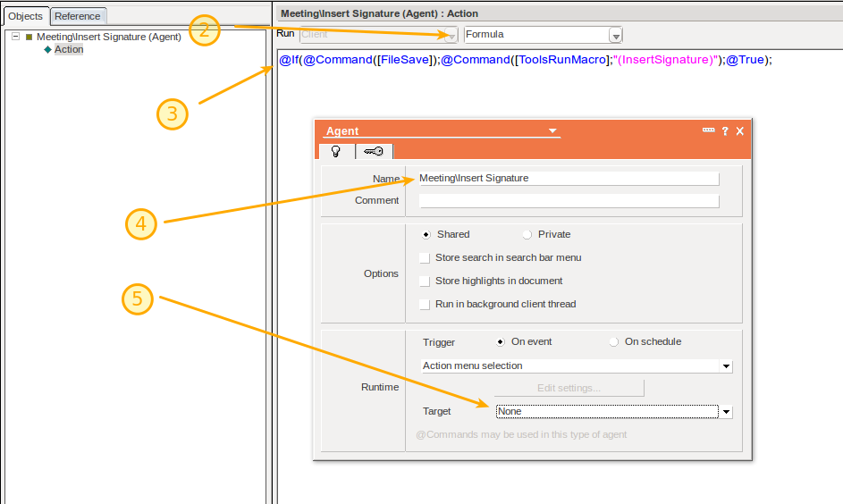Click the green square Agent icon in the tree
The image size is (843, 504).
29,38
